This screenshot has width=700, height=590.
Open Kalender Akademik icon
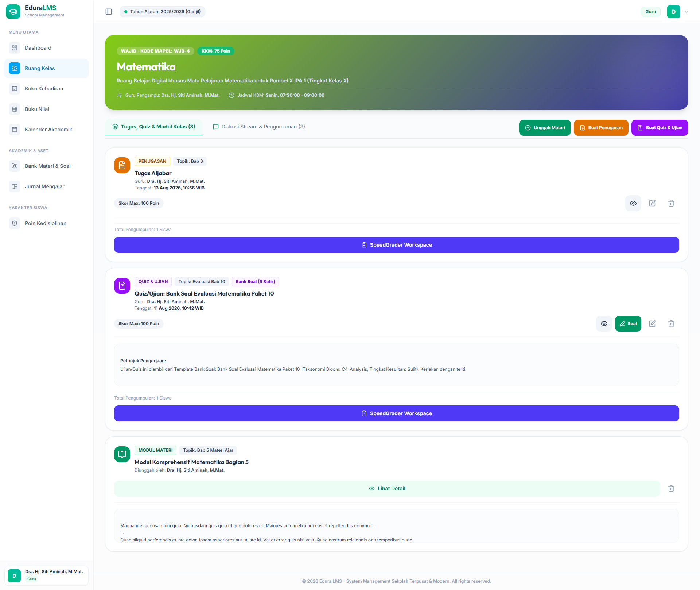(x=15, y=130)
